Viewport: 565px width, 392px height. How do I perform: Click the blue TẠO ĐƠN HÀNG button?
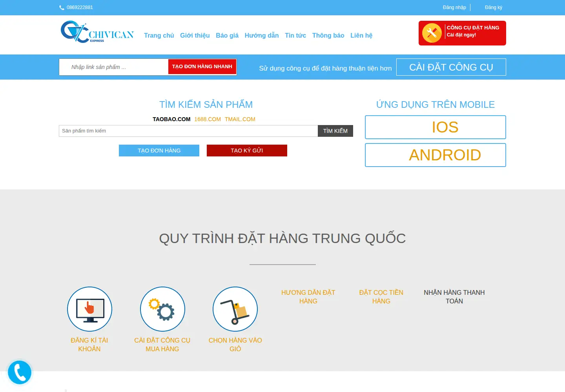(159, 151)
